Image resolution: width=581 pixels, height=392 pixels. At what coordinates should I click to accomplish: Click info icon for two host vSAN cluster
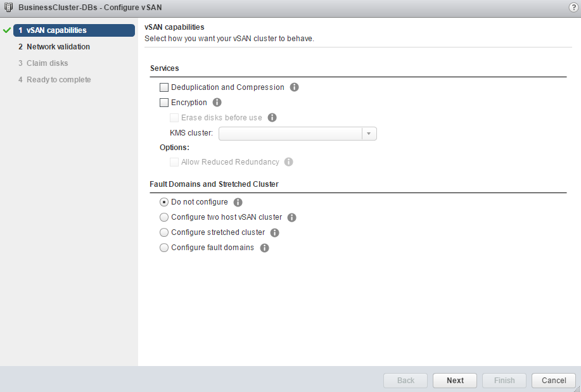click(x=292, y=218)
